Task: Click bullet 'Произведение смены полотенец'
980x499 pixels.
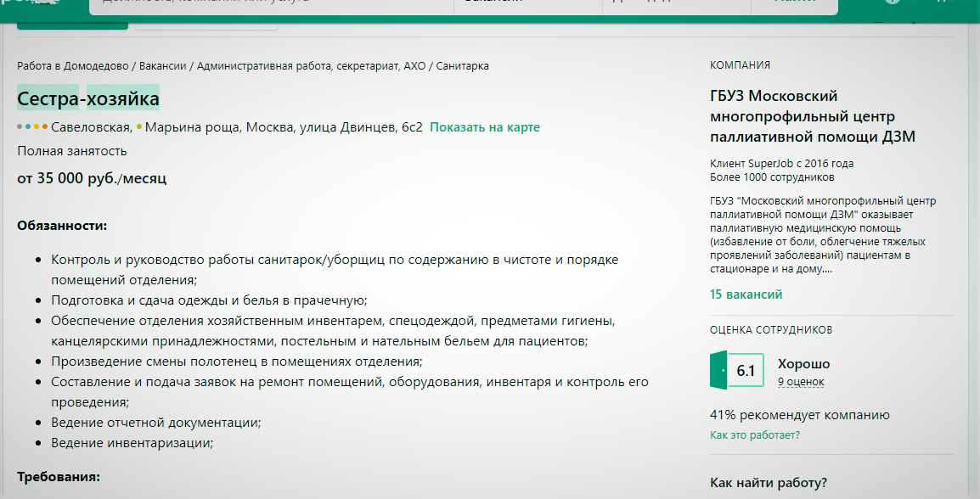Action: click(x=237, y=361)
